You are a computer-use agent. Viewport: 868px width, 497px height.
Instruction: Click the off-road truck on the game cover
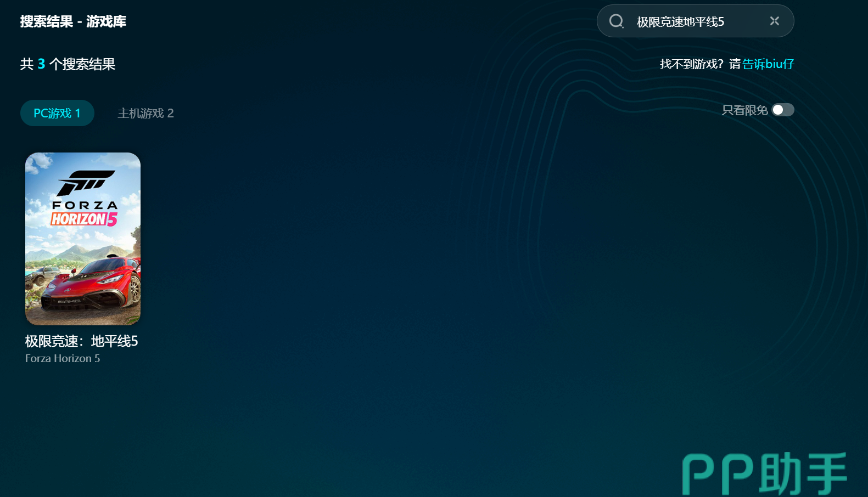pyautogui.click(x=40, y=274)
